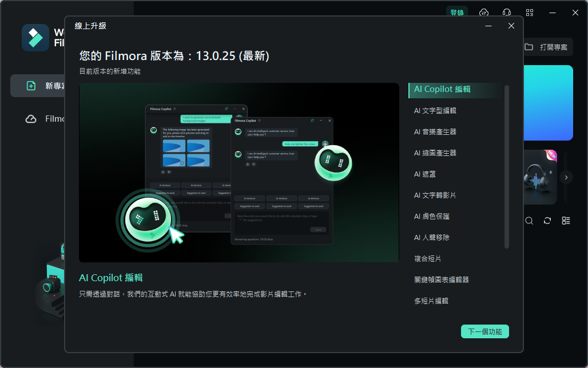588x368 pixels.
Task: Click the AI Copilot preview image
Action: click(x=239, y=173)
